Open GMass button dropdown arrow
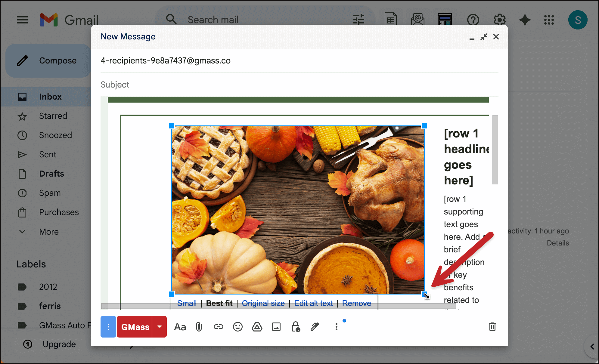The image size is (599, 364). [160, 327]
